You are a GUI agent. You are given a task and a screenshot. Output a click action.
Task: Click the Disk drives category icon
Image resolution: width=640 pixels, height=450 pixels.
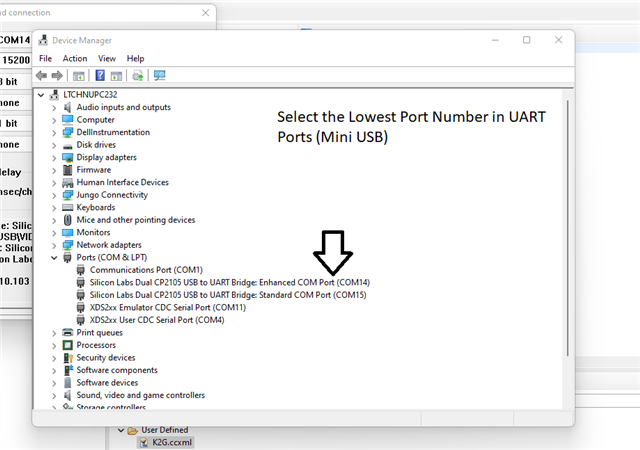click(67, 145)
